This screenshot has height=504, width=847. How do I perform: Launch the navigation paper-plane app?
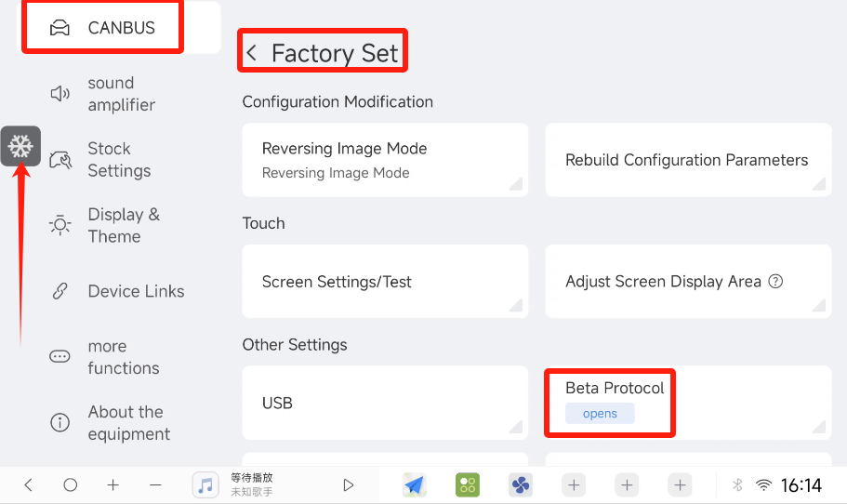click(414, 484)
